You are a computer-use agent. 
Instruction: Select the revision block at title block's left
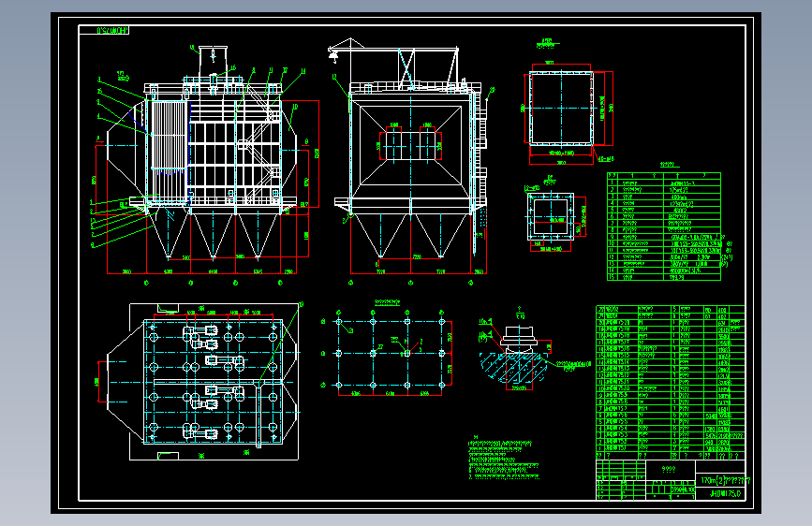(620, 480)
